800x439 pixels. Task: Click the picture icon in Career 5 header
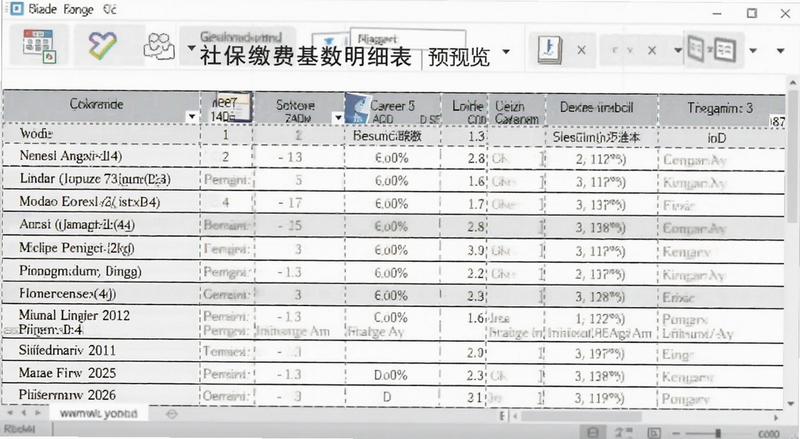click(356, 108)
